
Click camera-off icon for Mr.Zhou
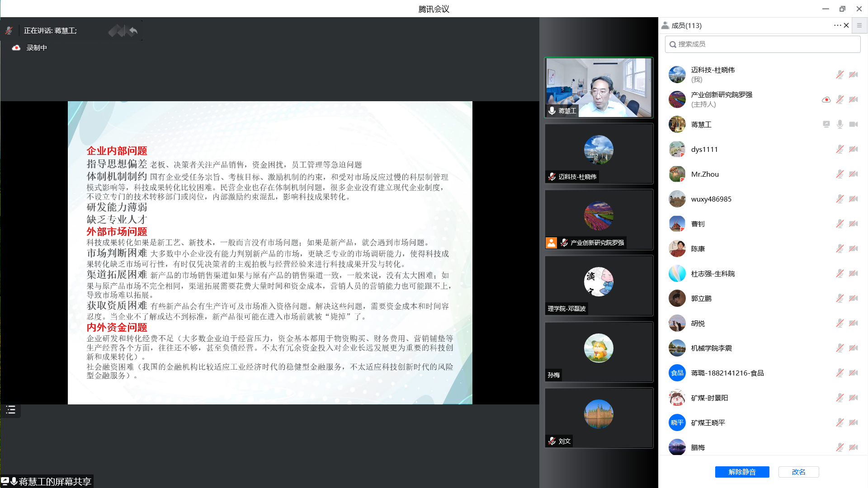pos(853,174)
